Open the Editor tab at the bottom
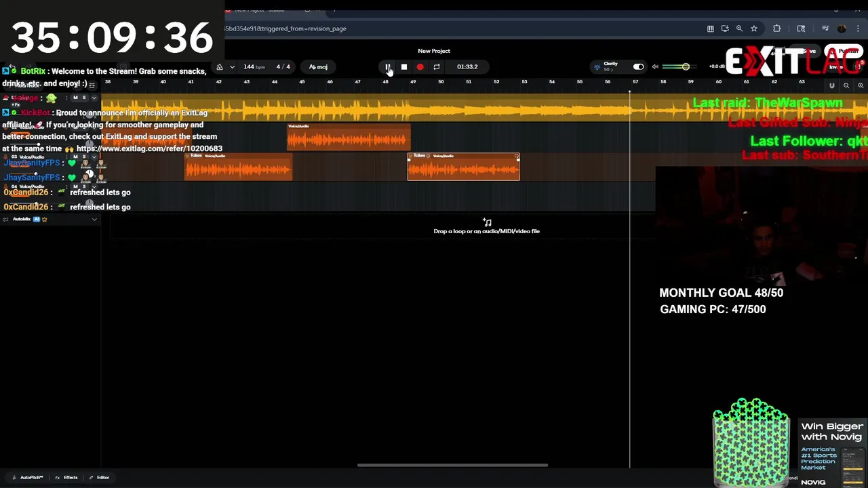The image size is (868, 488). 99,478
